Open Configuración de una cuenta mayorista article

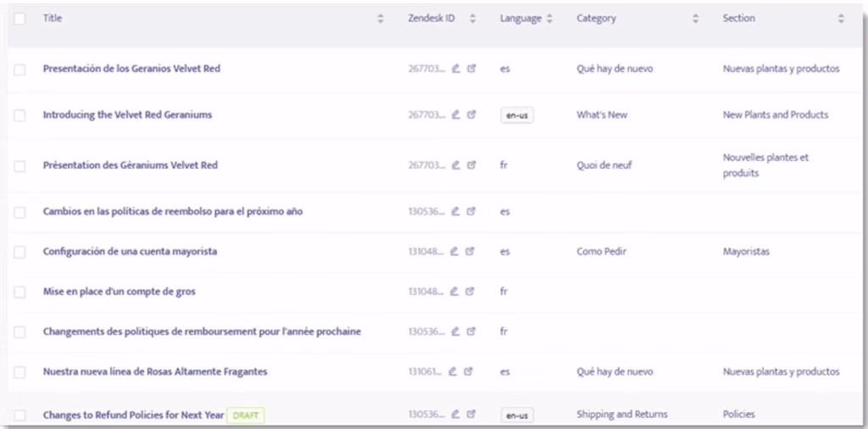point(130,251)
